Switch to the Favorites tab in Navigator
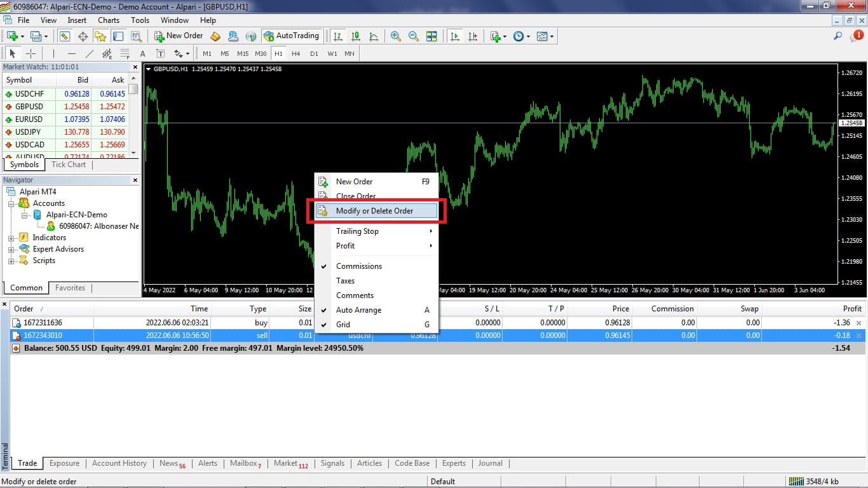Image resolution: width=868 pixels, height=488 pixels. [x=70, y=288]
